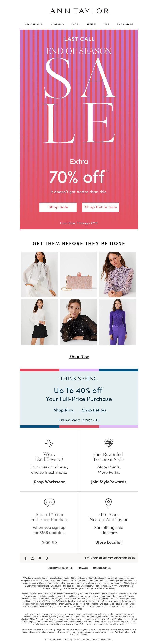158x644 pixels.
Task: Click the Shop Sale button
Action: click(x=58, y=207)
